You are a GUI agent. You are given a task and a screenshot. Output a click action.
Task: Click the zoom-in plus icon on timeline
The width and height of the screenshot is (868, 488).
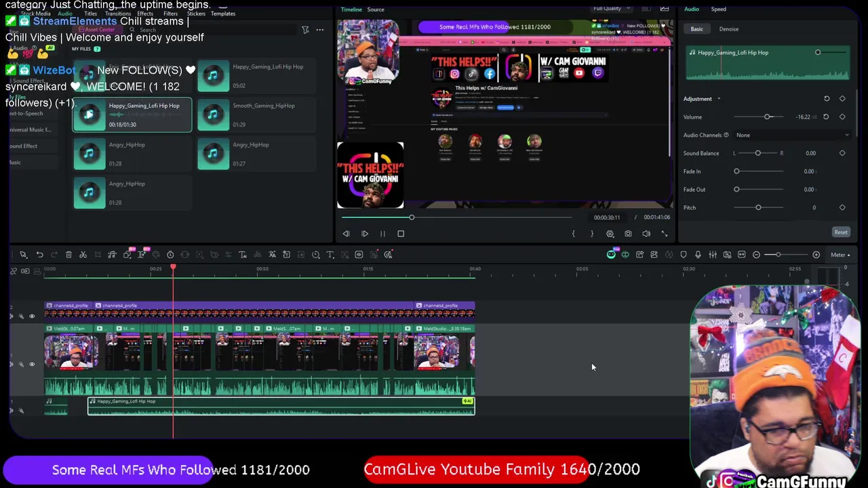click(x=816, y=255)
